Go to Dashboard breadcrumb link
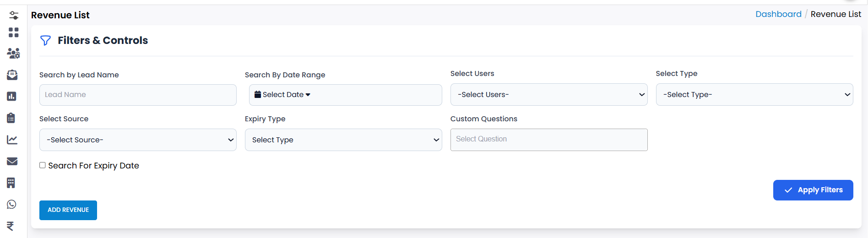868x238 pixels. (x=778, y=14)
